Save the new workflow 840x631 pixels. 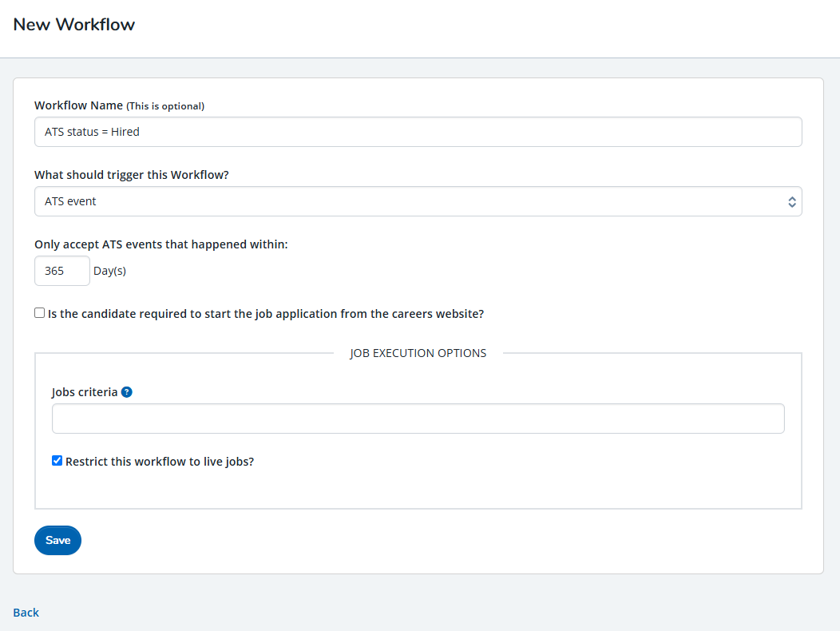point(57,540)
